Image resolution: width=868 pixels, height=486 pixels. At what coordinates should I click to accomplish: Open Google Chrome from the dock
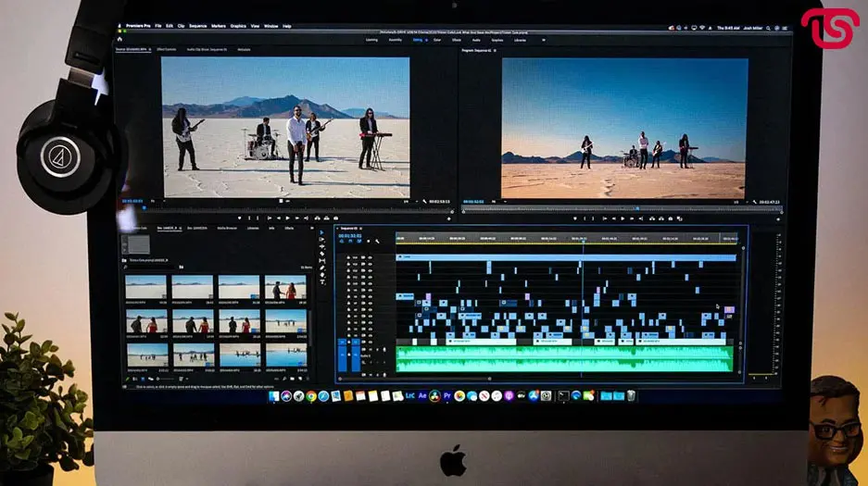click(x=311, y=396)
